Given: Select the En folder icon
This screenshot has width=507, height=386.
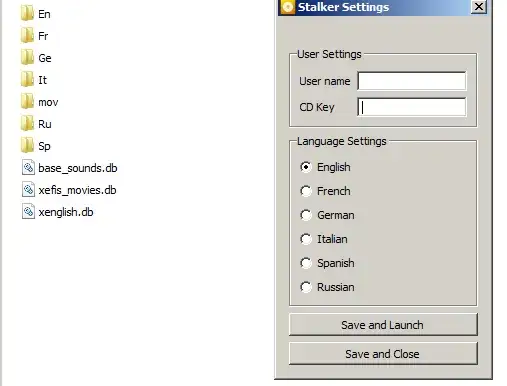Looking at the screenshot, I should coord(27,14).
